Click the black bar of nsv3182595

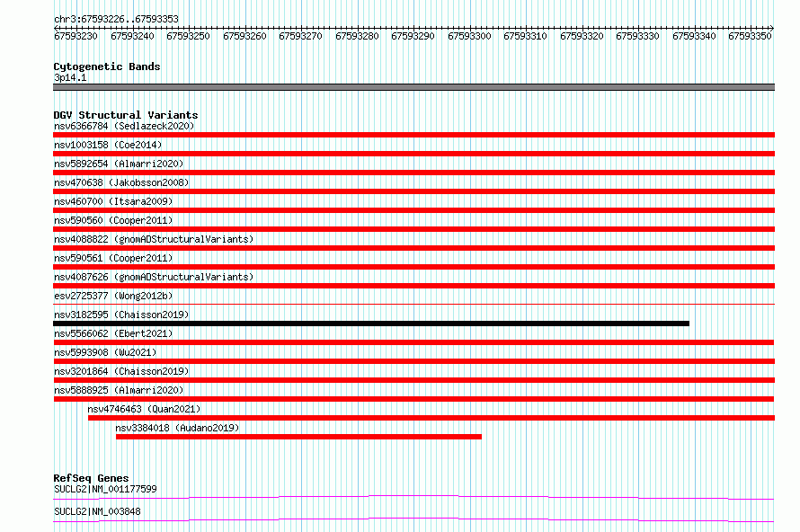coord(371,324)
